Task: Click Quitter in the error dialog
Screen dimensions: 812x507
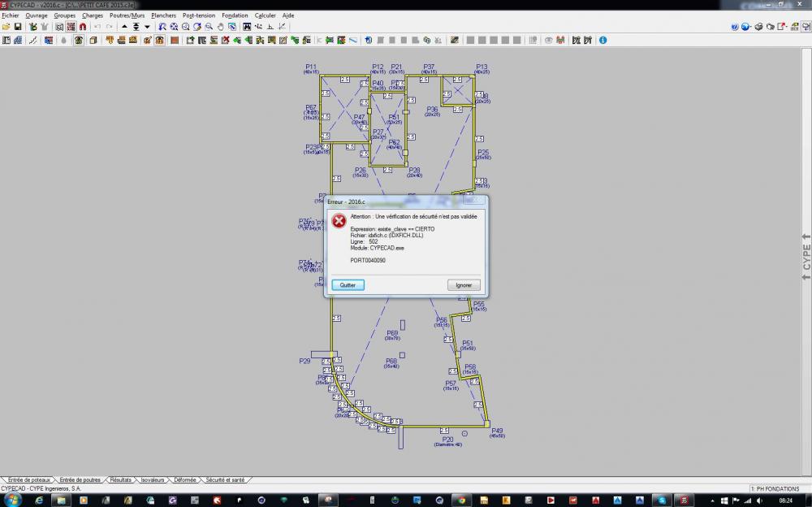Action: coord(348,285)
